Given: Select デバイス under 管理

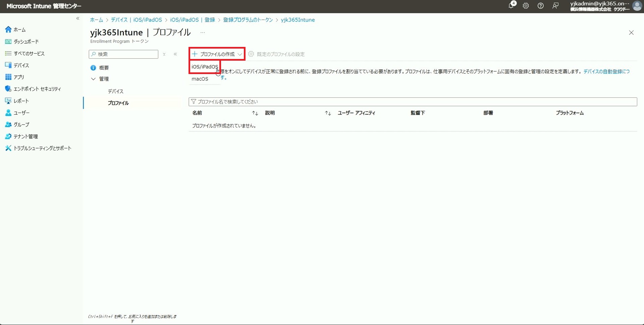Looking at the screenshot, I should pyautogui.click(x=116, y=91).
